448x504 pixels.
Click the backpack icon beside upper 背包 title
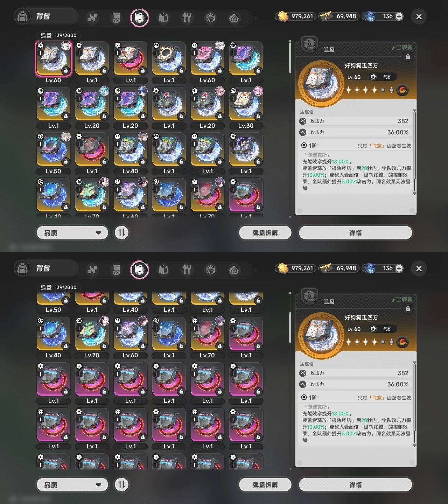coord(22,16)
